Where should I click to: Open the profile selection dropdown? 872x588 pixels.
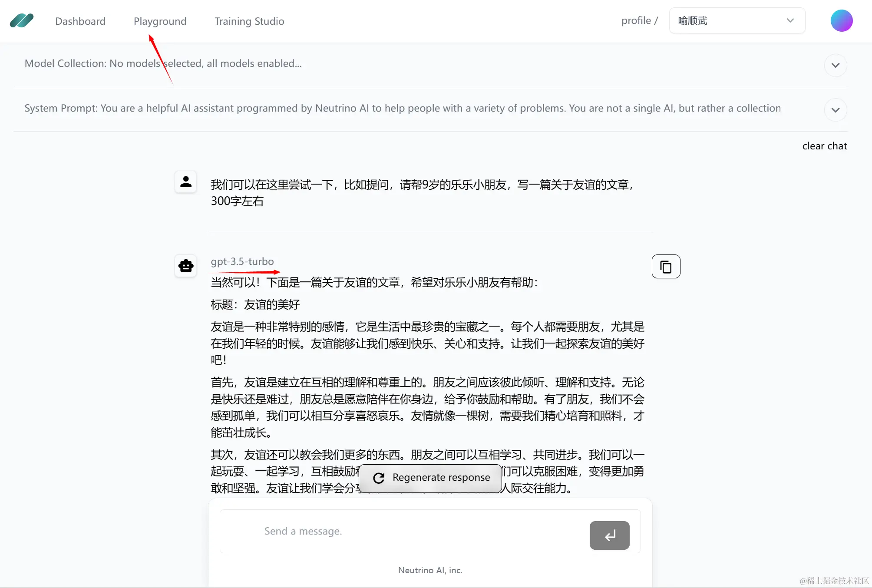pos(737,20)
